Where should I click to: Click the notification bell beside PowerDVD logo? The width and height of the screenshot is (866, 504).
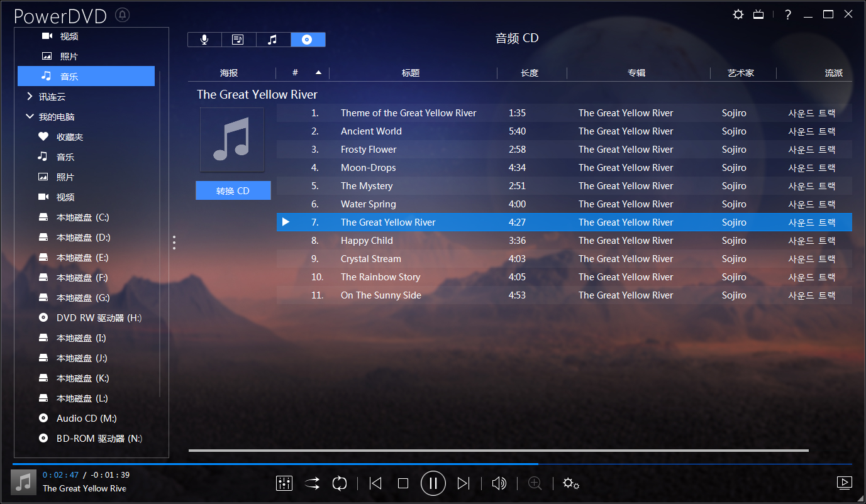click(123, 14)
